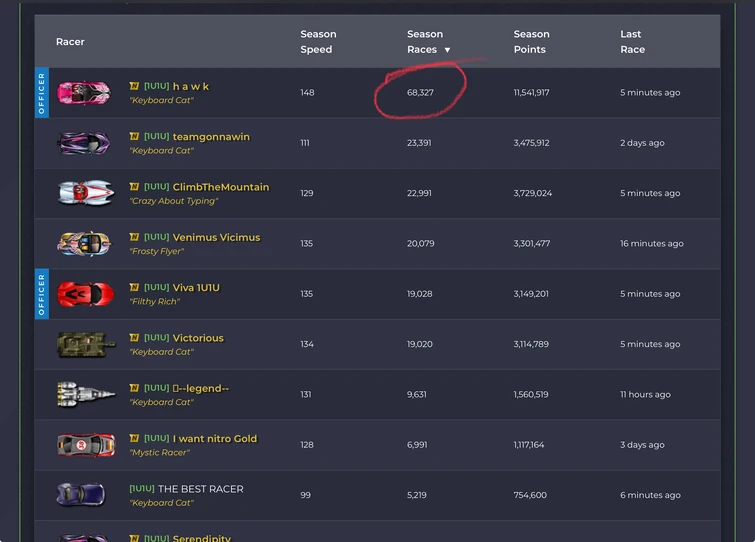This screenshot has width=755, height=542.
Task: Sort table by Season Speed header
Action: click(318, 42)
